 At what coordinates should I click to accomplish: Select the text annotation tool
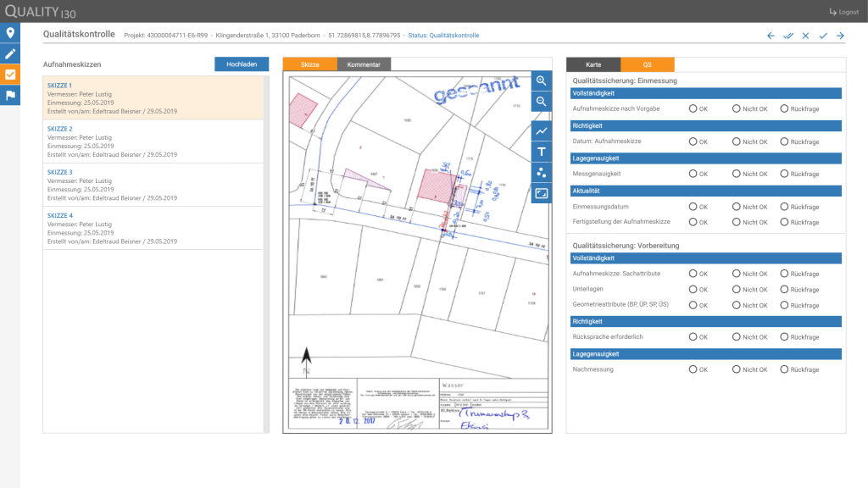point(541,152)
